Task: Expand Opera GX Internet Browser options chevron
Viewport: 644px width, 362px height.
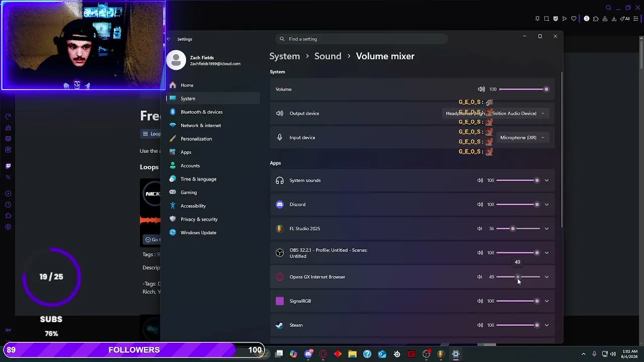Action: click(x=546, y=277)
